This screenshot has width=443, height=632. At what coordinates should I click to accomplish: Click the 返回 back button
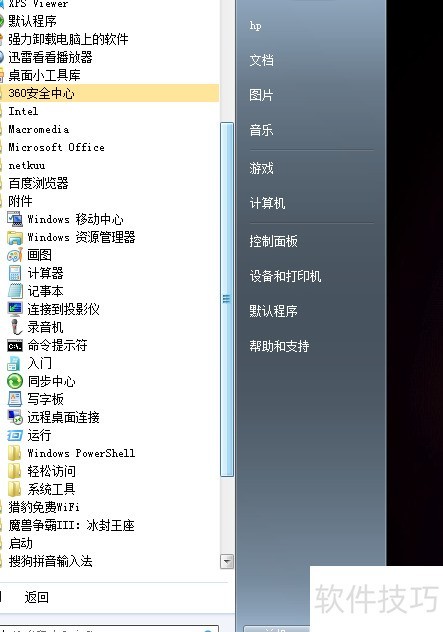[x=36, y=597]
